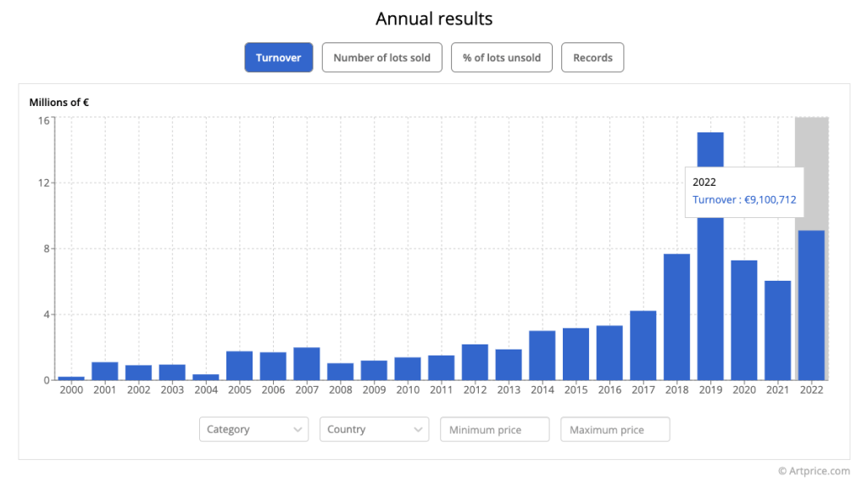Click the 2002 turnover bar
868x487 pixels.
pos(138,372)
